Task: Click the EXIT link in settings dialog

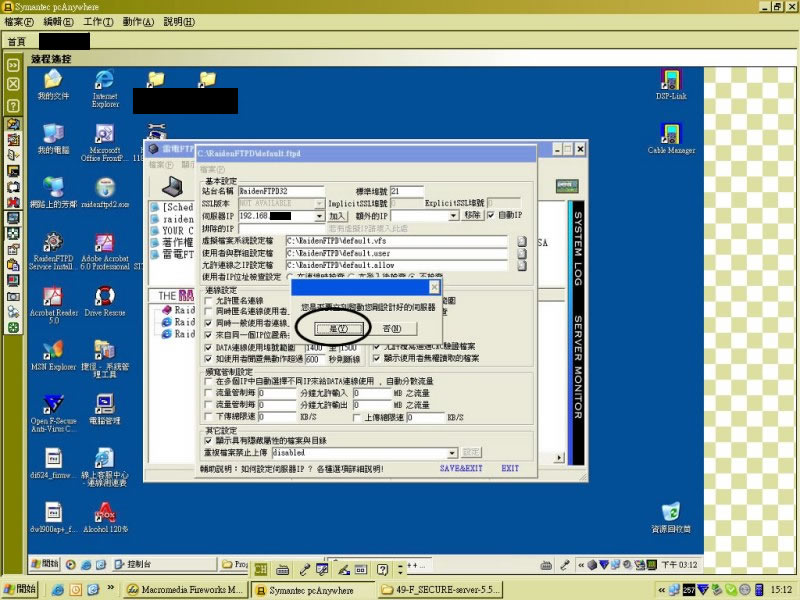Action: pos(510,468)
